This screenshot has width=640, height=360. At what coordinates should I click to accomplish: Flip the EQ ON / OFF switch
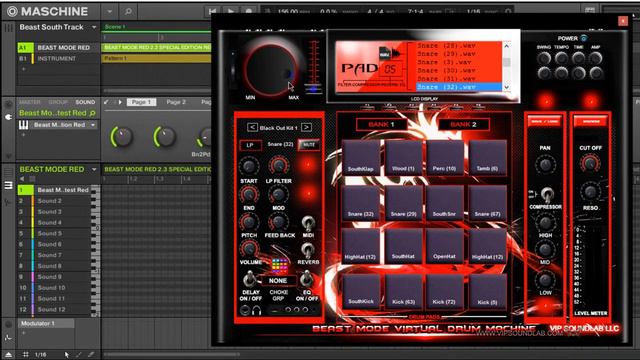tap(306, 279)
